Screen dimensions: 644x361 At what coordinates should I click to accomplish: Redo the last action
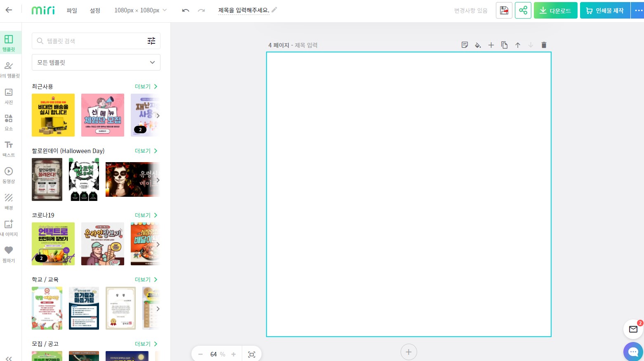click(201, 10)
